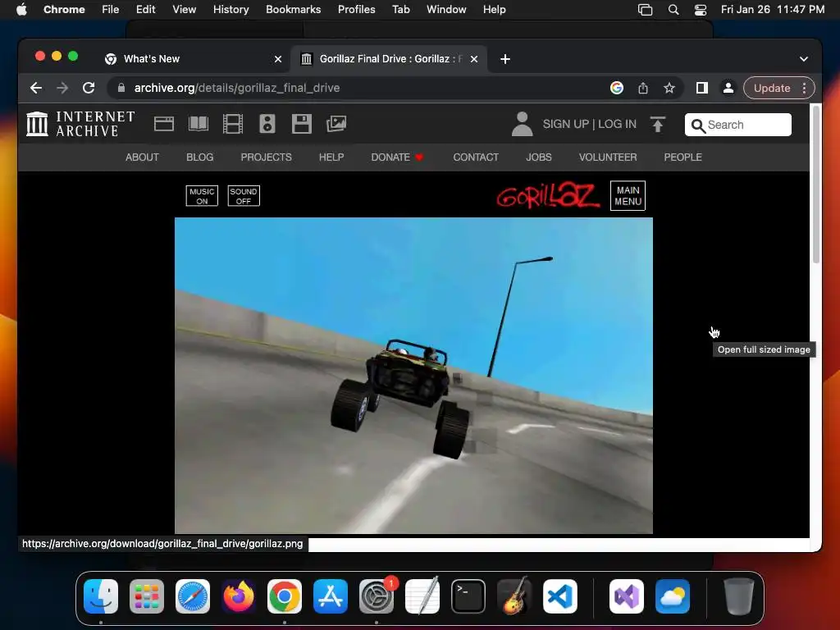Focus the Internet Archive Search field
This screenshot has height=630, width=840.
(737, 125)
